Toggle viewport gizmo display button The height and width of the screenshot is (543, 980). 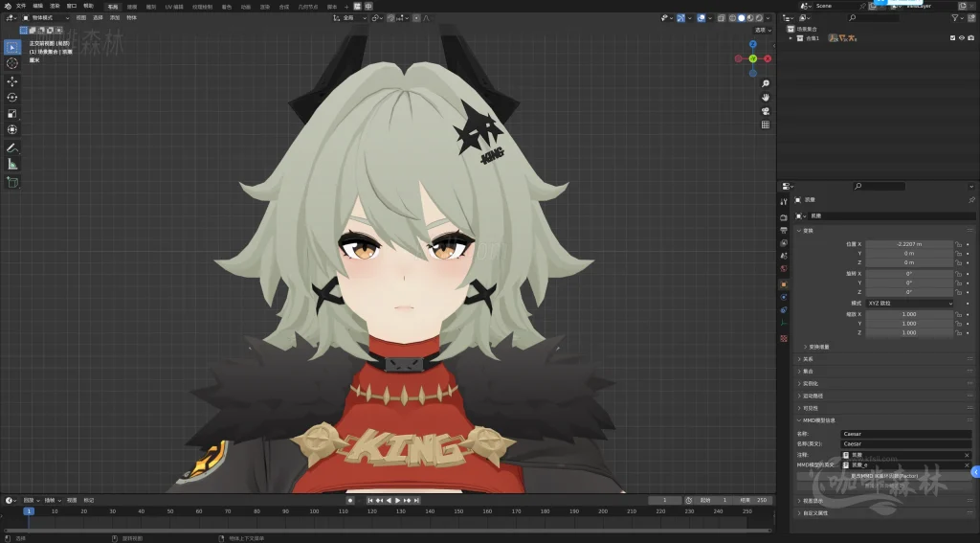pos(680,18)
